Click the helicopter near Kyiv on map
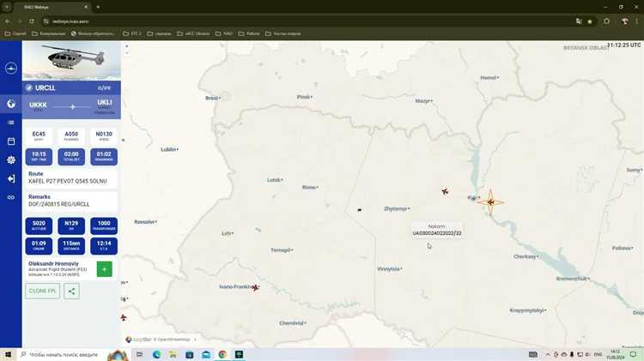Viewport: 644px width, 361px height. (x=490, y=202)
